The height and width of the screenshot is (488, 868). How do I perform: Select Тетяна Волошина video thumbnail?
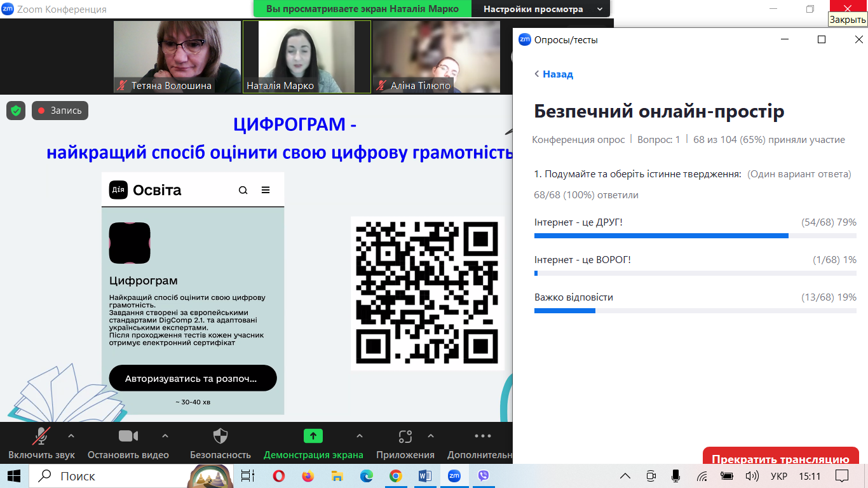(177, 57)
